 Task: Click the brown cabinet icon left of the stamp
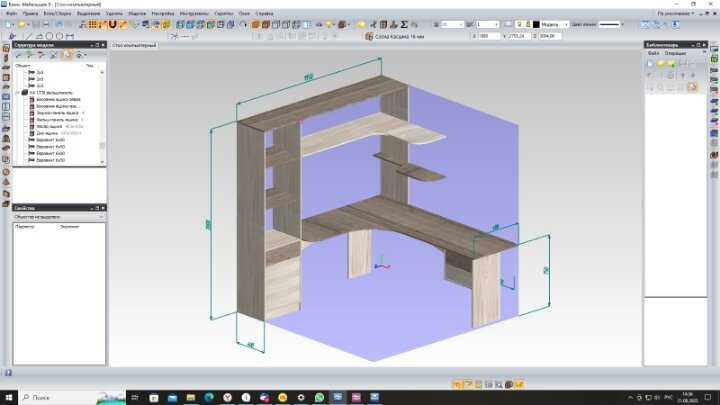tap(383, 24)
